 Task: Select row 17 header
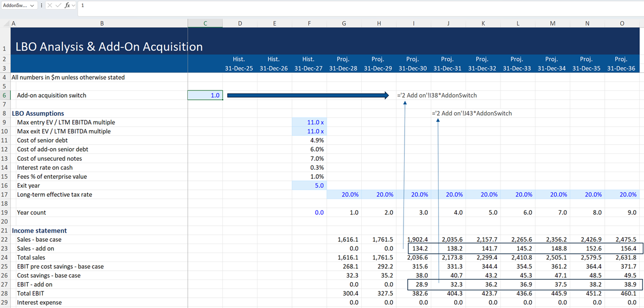click(5, 195)
